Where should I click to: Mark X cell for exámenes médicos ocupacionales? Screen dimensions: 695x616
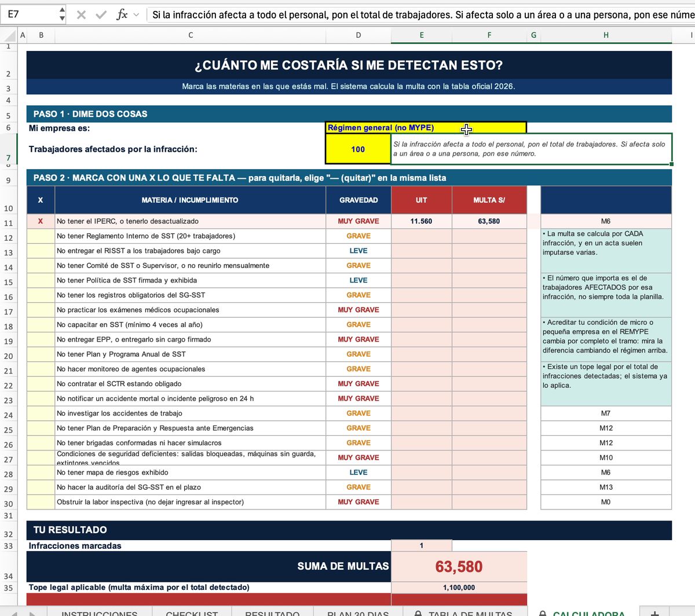(x=41, y=310)
